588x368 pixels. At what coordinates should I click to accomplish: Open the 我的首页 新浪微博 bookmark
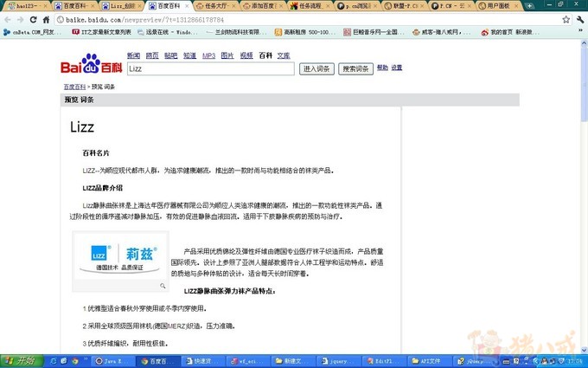coord(510,32)
